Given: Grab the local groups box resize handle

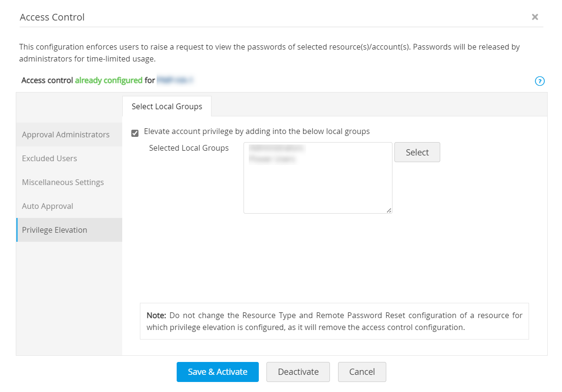Looking at the screenshot, I should point(389,210).
